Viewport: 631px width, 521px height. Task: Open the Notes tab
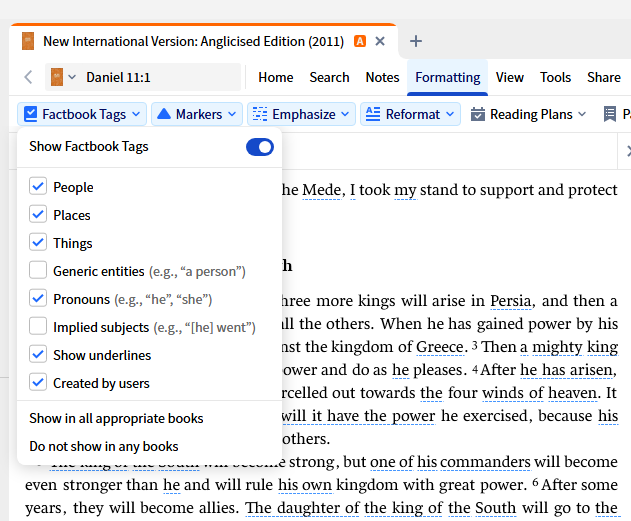[382, 77]
